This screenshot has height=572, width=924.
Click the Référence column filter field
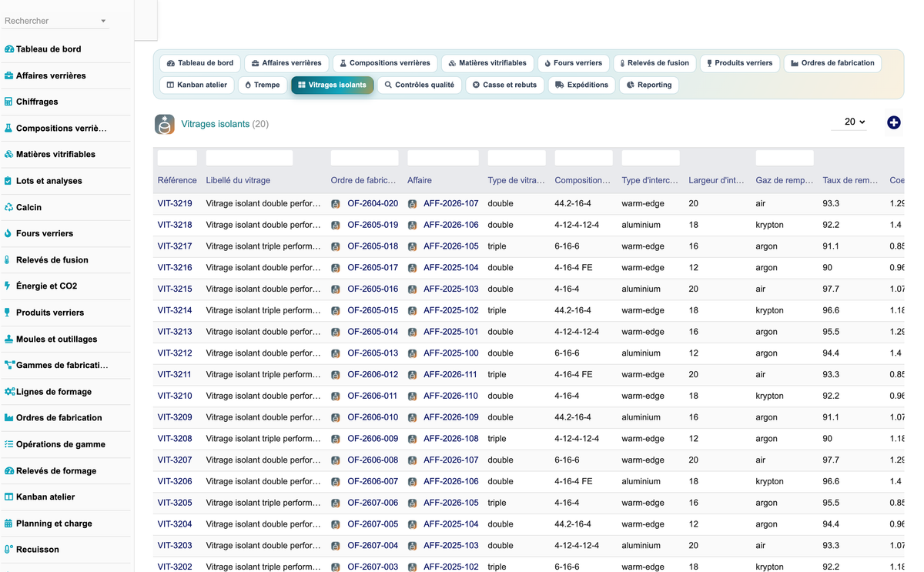click(x=177, y=158)
